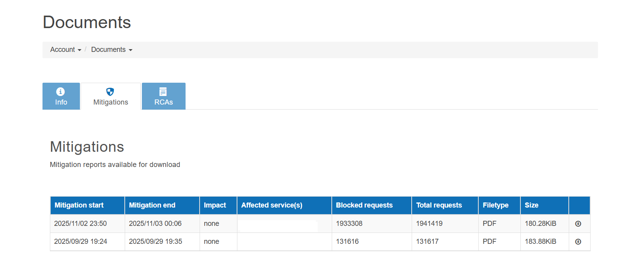Switch to the RCAs tab
The image size is (644, 268).
(164, 96)
